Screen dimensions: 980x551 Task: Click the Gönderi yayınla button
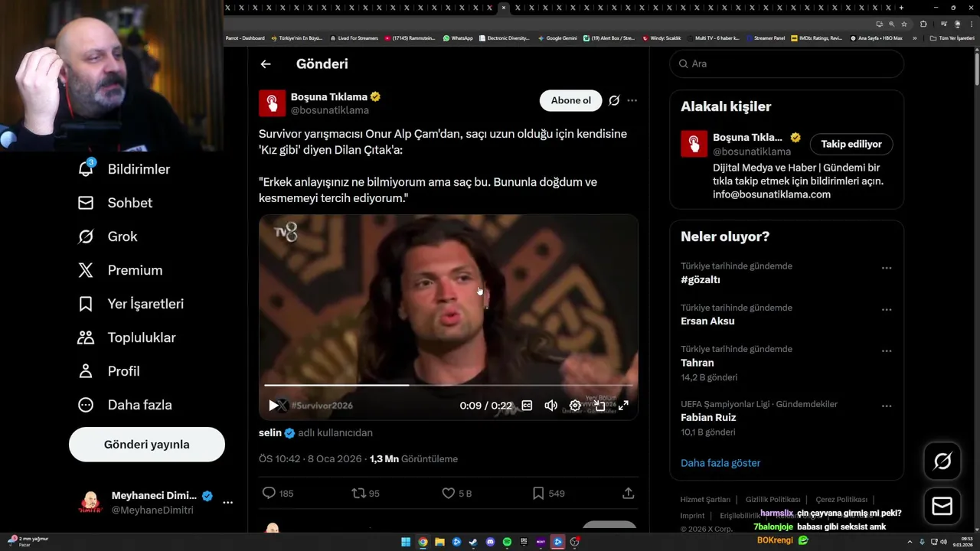point(147,445)
